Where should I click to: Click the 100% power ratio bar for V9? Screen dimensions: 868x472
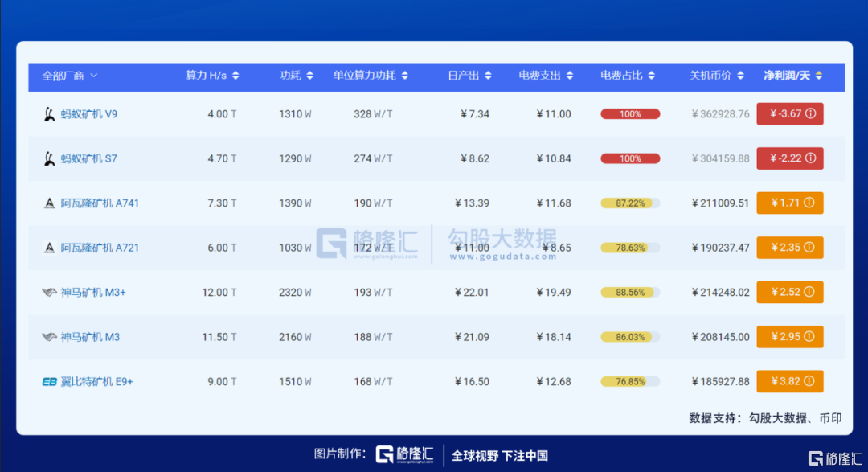[630, 114]
